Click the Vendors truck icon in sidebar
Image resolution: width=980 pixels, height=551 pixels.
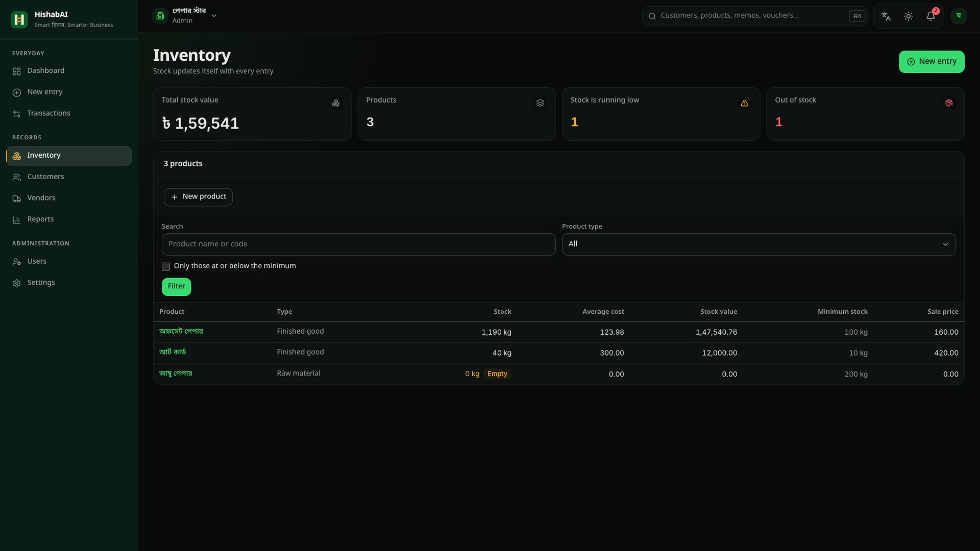17,198
